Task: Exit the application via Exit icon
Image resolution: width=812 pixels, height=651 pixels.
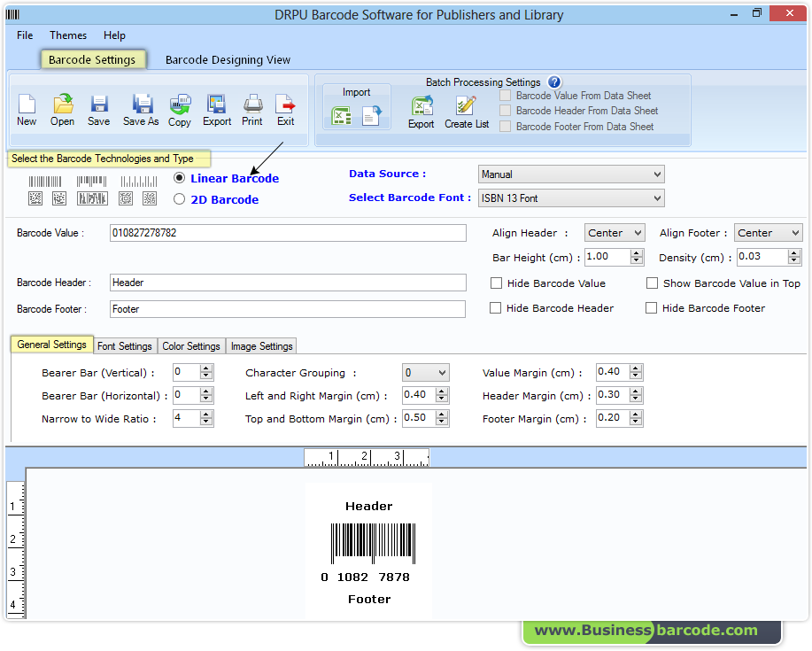Action: coord(285,110)
